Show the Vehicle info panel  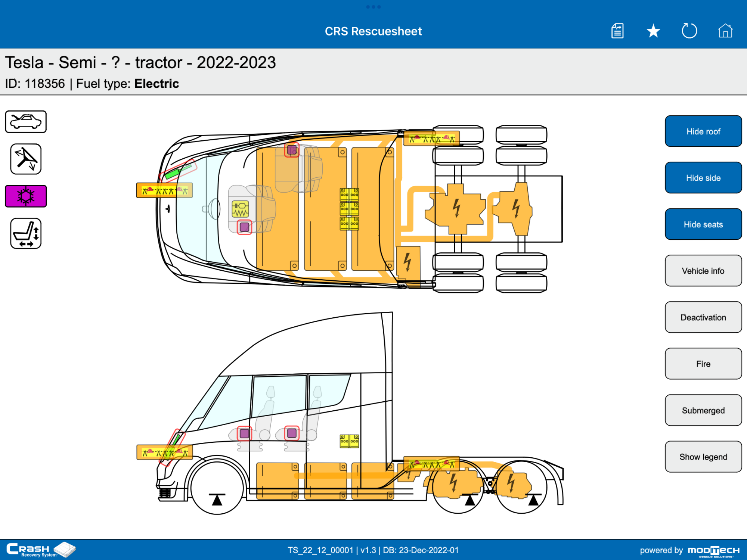tap(703, 270)
